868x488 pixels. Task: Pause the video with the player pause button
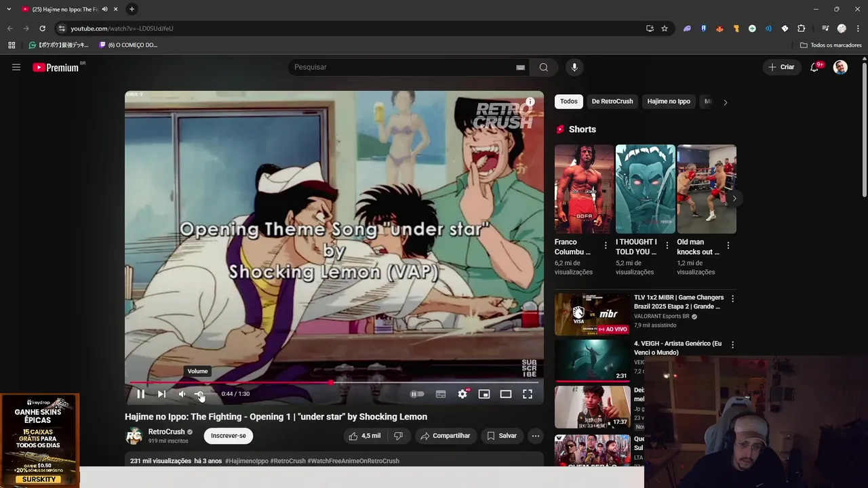pyautogui.click(x=140, y=394)
